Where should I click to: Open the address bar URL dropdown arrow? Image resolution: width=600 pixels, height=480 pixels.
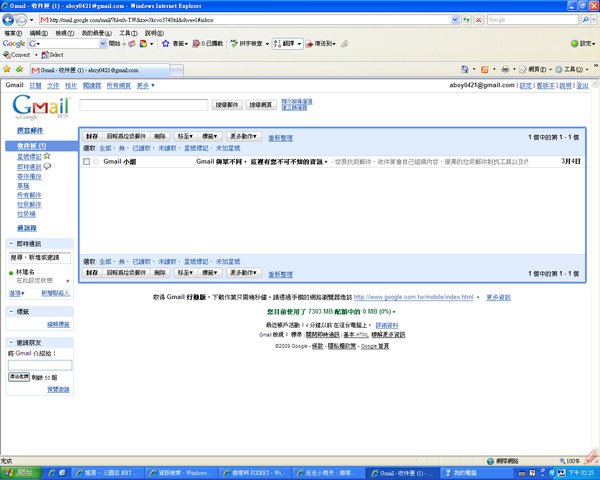455,20
